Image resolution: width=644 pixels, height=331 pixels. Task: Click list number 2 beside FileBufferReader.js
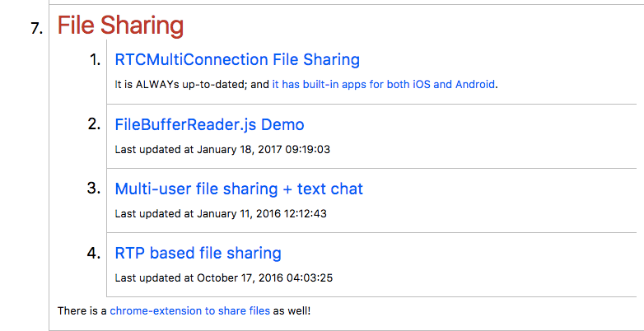pos(94,125)
